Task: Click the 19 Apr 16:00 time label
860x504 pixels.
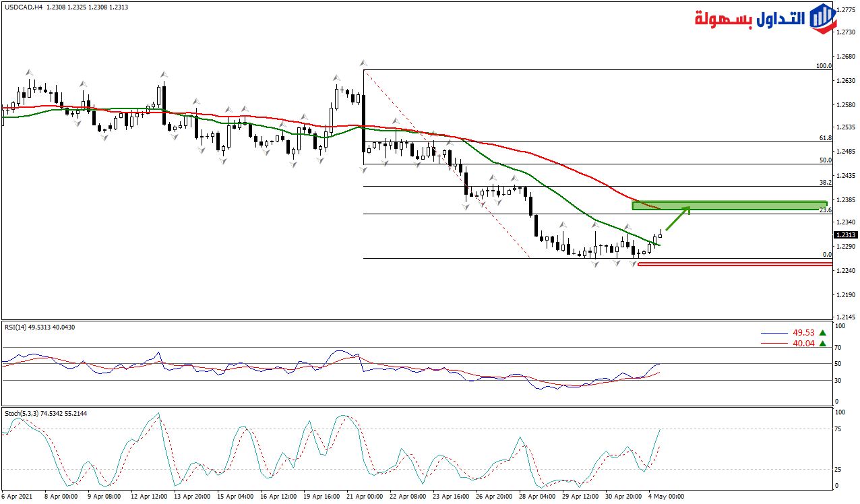Action: pos(321,496)
